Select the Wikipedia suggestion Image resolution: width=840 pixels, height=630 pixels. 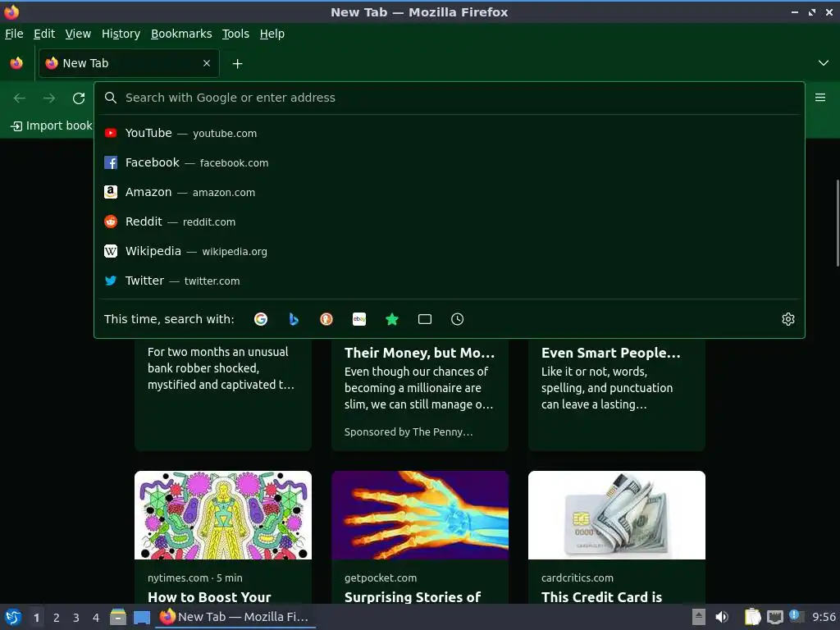point(450,251)
